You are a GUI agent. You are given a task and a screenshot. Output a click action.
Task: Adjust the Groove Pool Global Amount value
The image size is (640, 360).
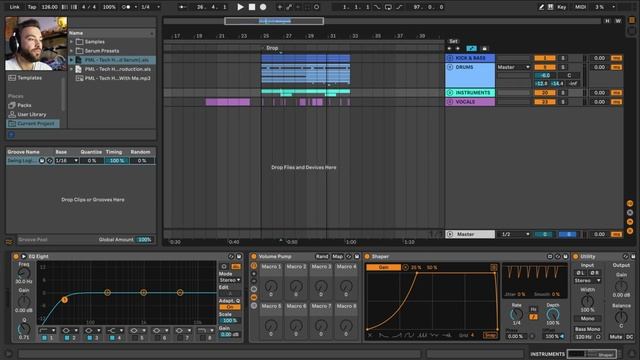point(144,240)
